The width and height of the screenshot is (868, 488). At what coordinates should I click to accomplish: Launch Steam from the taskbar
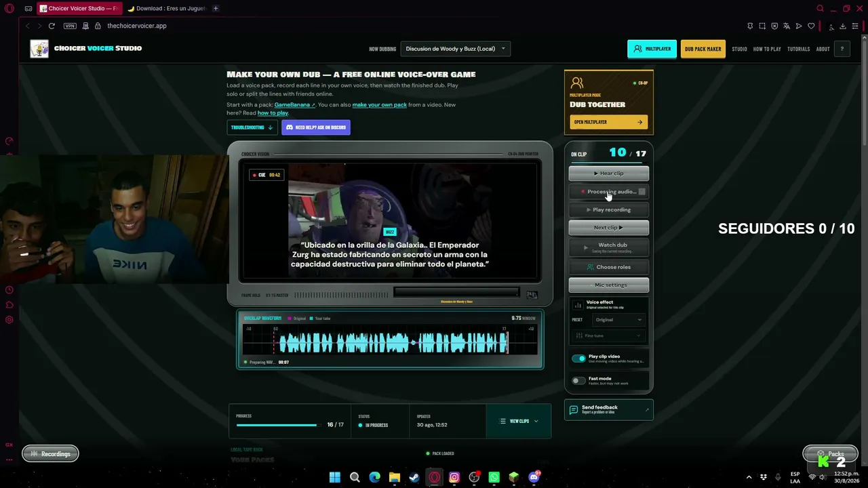414,477
